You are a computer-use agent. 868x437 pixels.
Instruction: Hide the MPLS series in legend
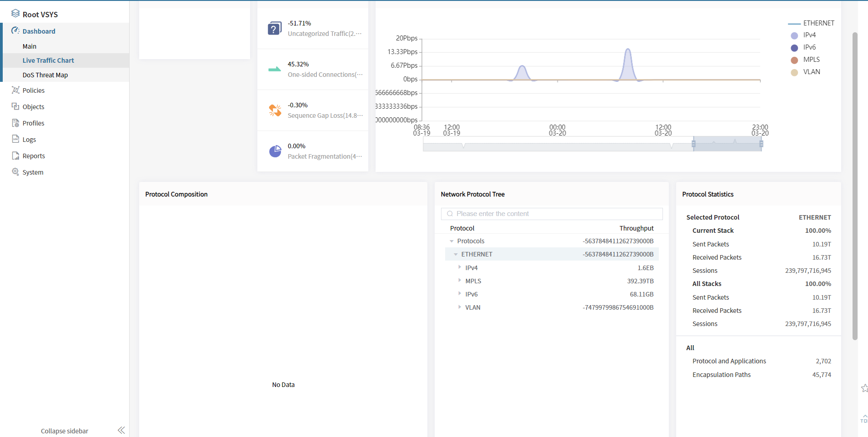[794, 60]
